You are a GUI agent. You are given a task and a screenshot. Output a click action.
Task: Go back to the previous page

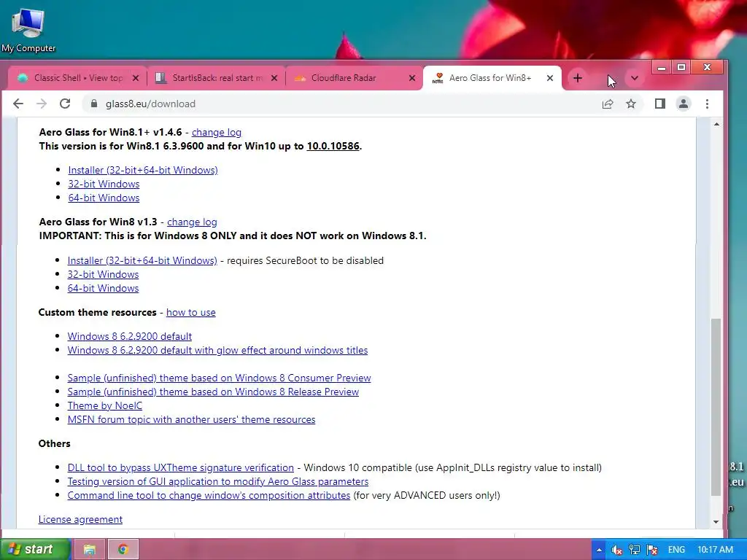18,104
